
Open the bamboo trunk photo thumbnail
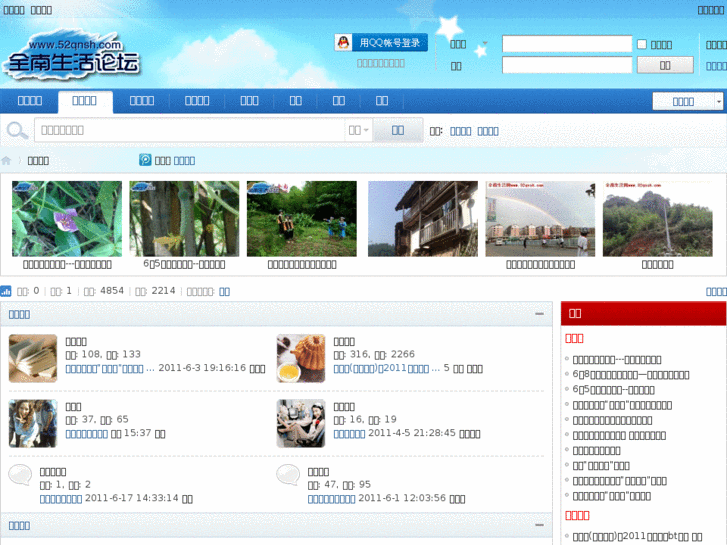pos(184,219)
